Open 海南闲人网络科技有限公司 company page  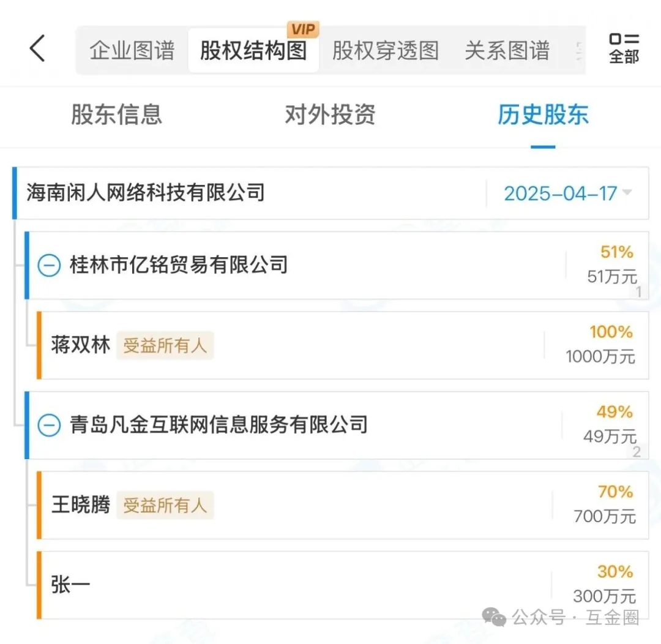[x=146, y=193]
